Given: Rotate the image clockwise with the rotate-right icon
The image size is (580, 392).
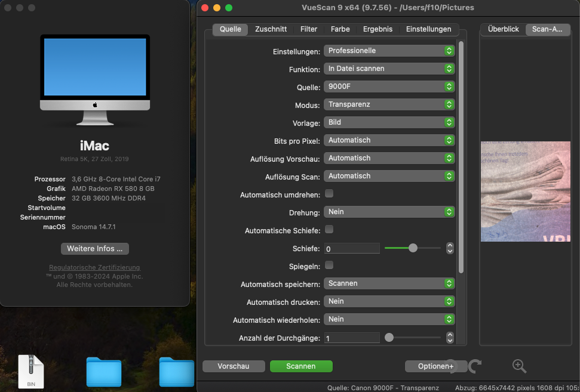Looking at the screenshot, I should coord(475,366).
